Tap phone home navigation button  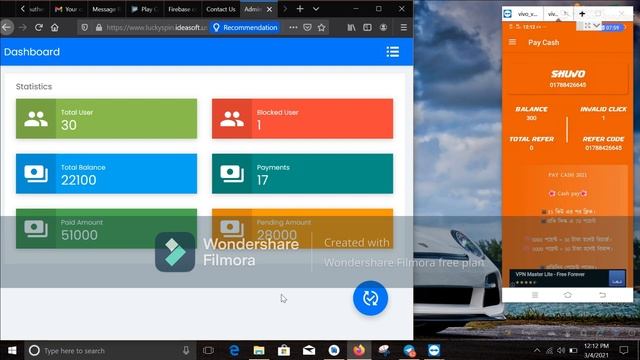pos(567,295)
